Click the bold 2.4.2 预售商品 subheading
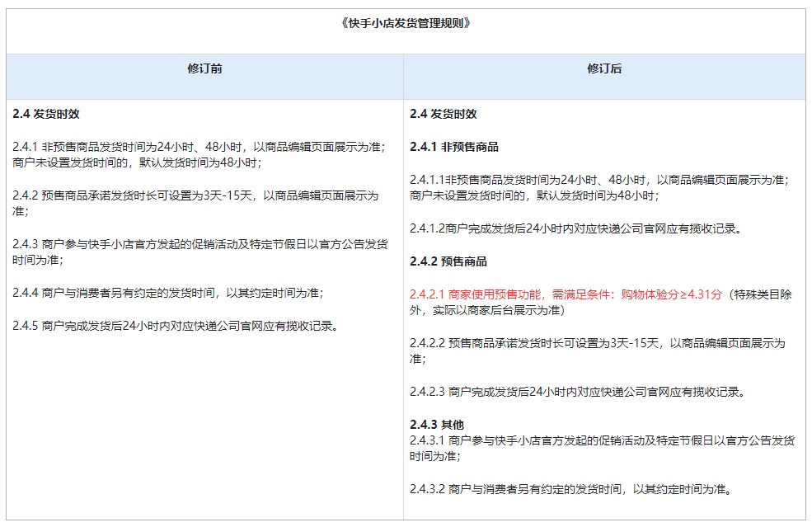This screenshot has height=527, width=812. pos(448,261)
